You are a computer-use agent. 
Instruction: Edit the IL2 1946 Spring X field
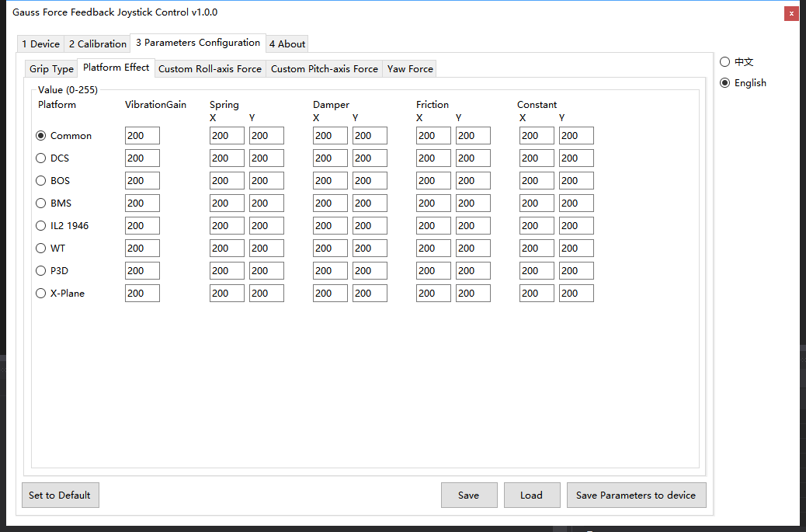coord(227,226)
